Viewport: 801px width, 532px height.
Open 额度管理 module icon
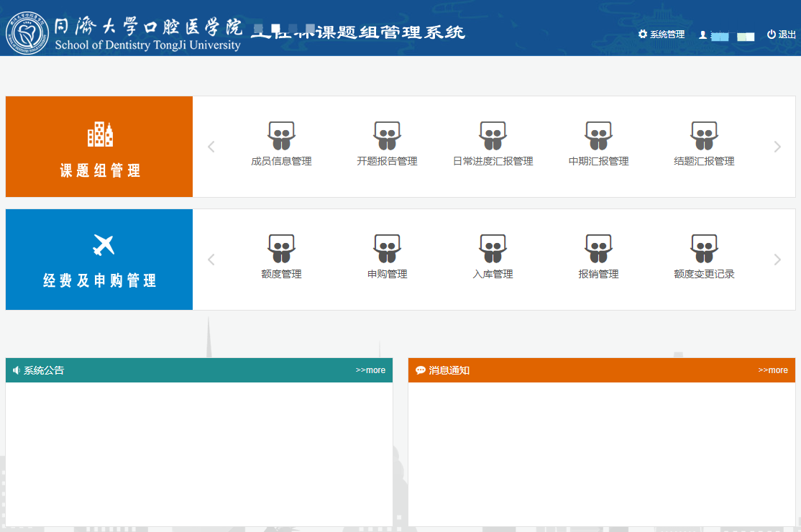tap(281, 249)
